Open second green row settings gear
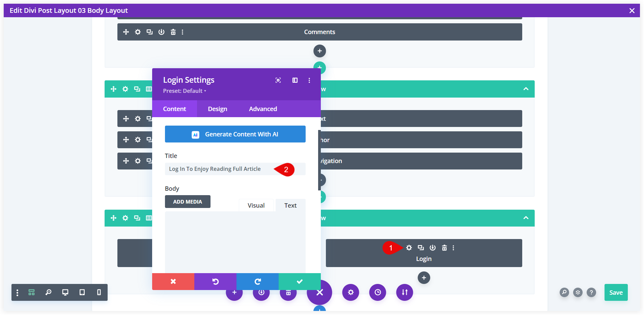644x315 pixels. click(125, 218)
